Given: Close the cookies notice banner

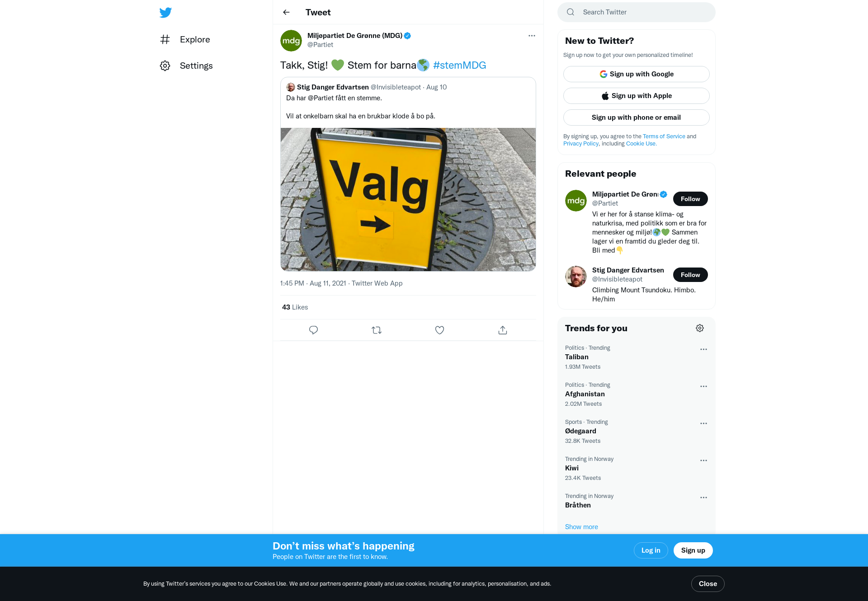Looking at the screenshot, I should (708, 584).
